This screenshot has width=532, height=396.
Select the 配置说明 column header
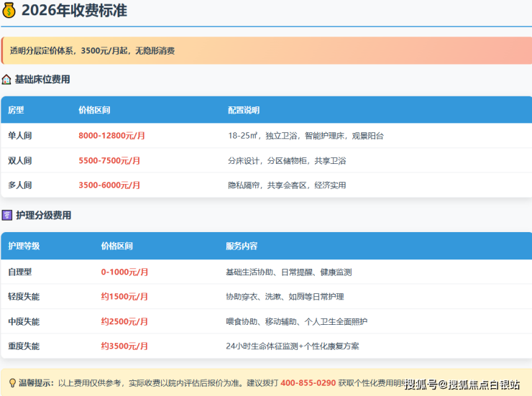[244, 111]
